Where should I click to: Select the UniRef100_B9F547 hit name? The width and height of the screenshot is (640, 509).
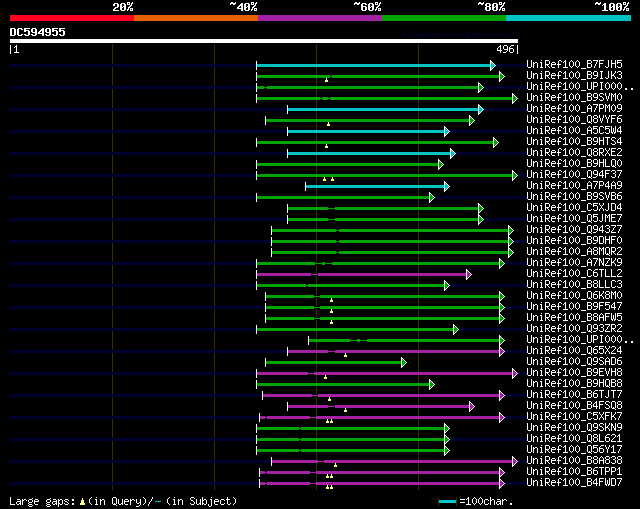[574, 307]
